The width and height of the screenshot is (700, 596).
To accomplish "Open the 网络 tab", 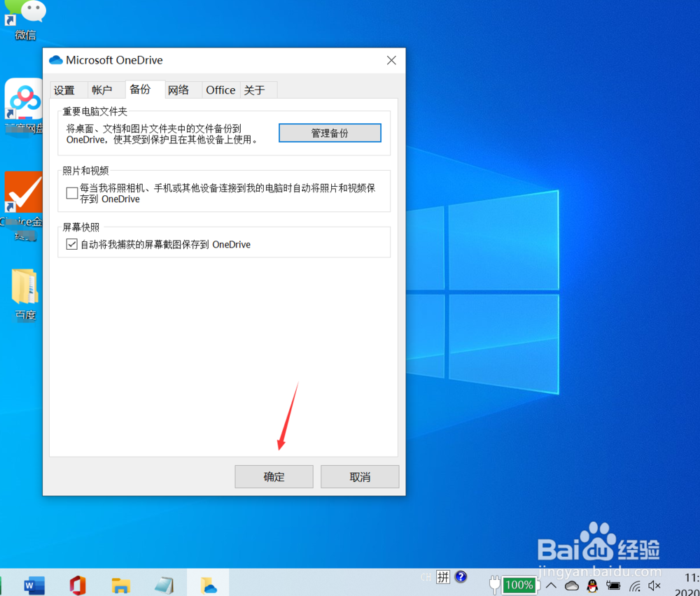I will click(x=183, y=90).
